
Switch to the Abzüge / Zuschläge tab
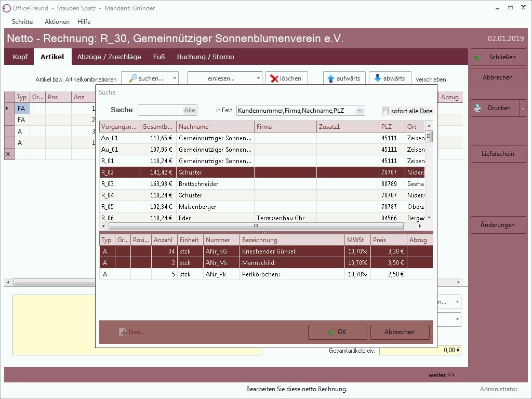tap(109, 57)
